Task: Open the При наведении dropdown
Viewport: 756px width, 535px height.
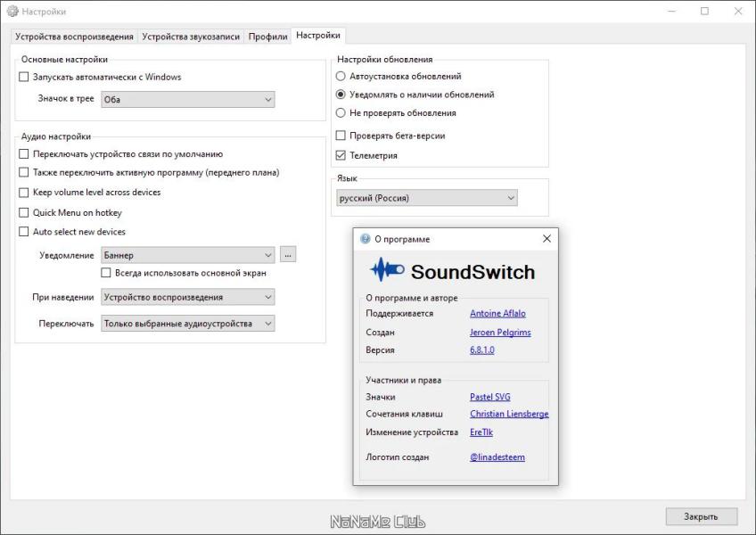Action: (187, 297)
